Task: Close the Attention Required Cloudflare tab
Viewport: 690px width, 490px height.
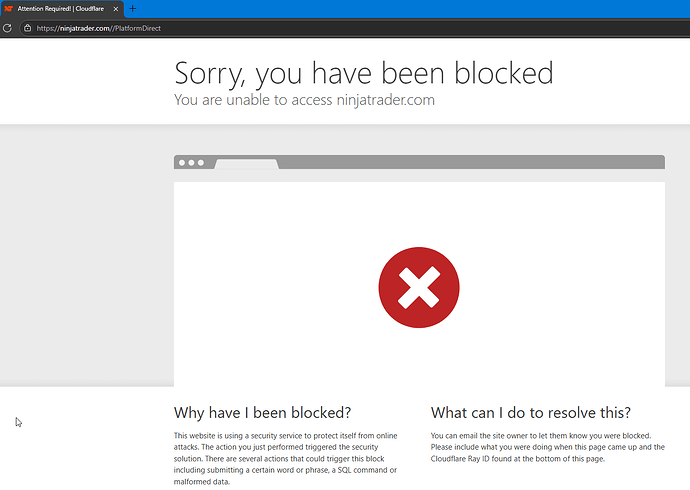Action: click(116, 9)
